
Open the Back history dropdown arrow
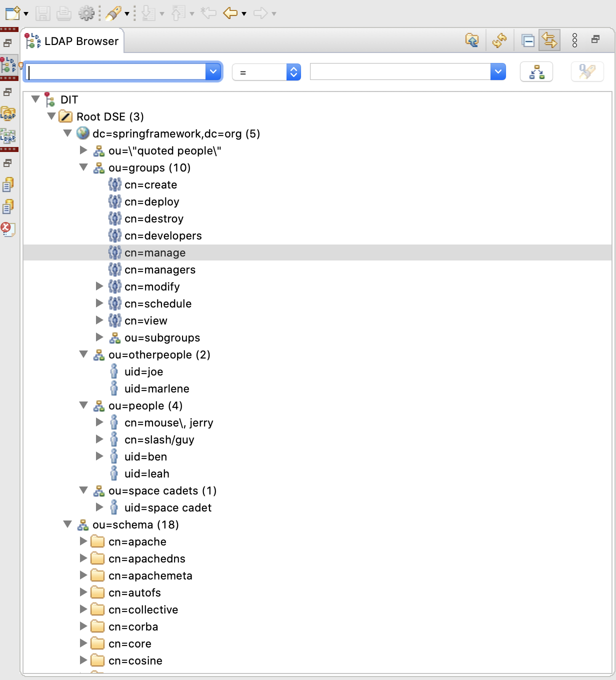[x=244, y=14]
